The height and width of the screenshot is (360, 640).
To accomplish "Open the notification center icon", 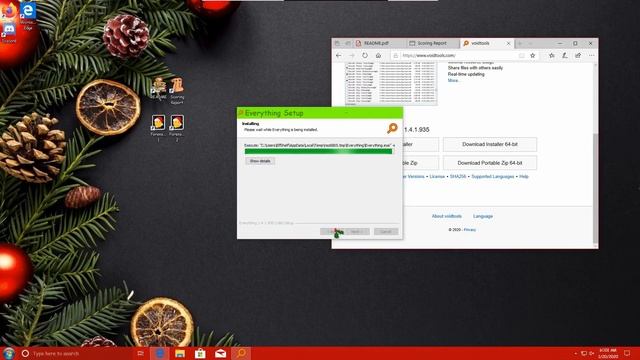I will [x=627, y=353].
